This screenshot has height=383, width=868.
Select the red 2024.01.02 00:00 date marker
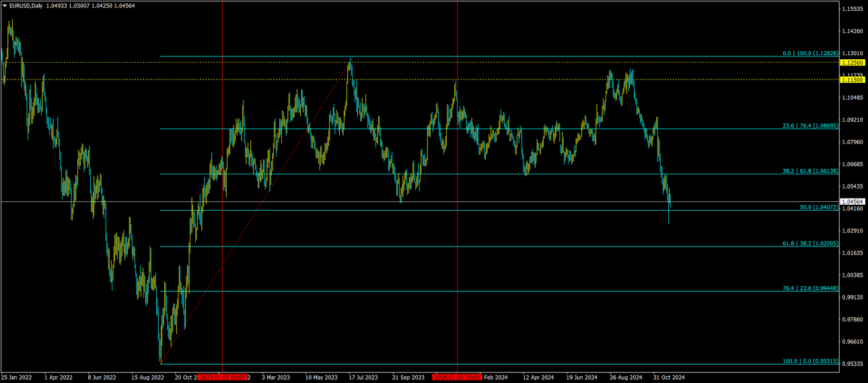point(457,378)
